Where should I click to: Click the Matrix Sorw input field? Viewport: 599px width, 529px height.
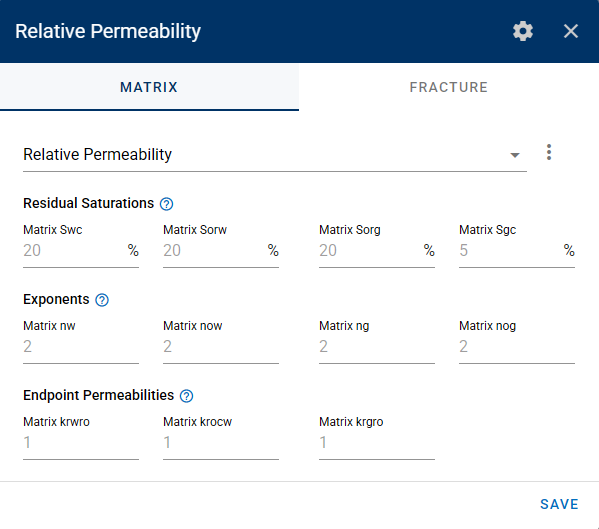coord(221,251)
